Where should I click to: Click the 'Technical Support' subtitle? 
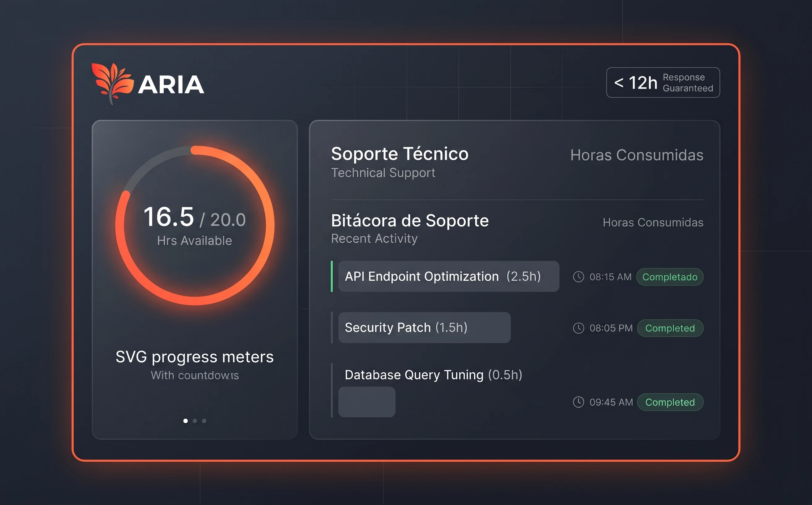pyautogui.click(x=383, y=173)
